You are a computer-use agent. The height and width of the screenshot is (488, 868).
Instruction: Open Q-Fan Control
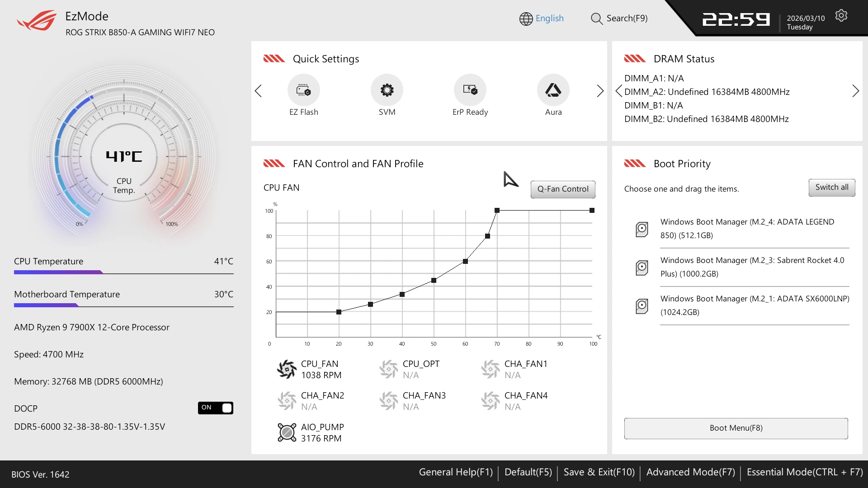pos(562,189)
